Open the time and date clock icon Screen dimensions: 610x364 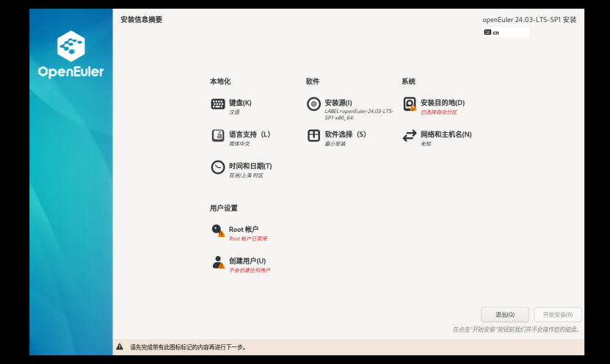click(x=218, y=167)
